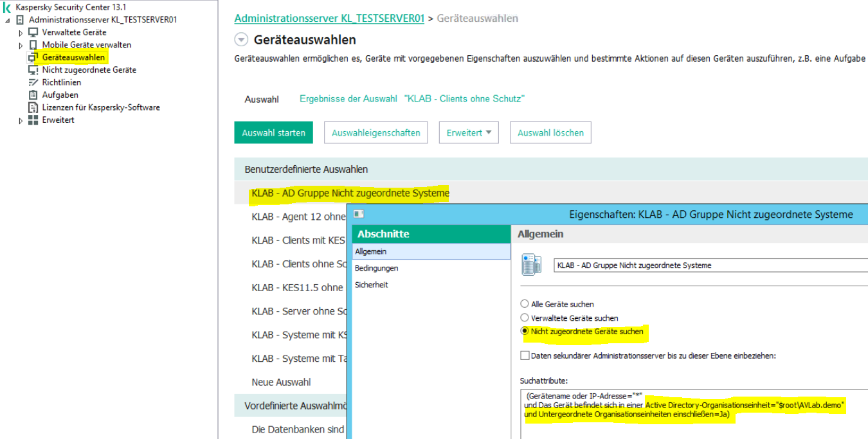
Task: Expand the Mobile Geräte verwalten tree node
Action: 21,46
